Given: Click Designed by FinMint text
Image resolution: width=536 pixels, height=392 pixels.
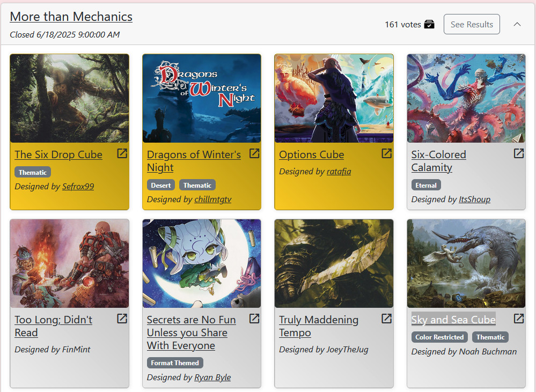Looking at the screenshot, I should [52, 349].
